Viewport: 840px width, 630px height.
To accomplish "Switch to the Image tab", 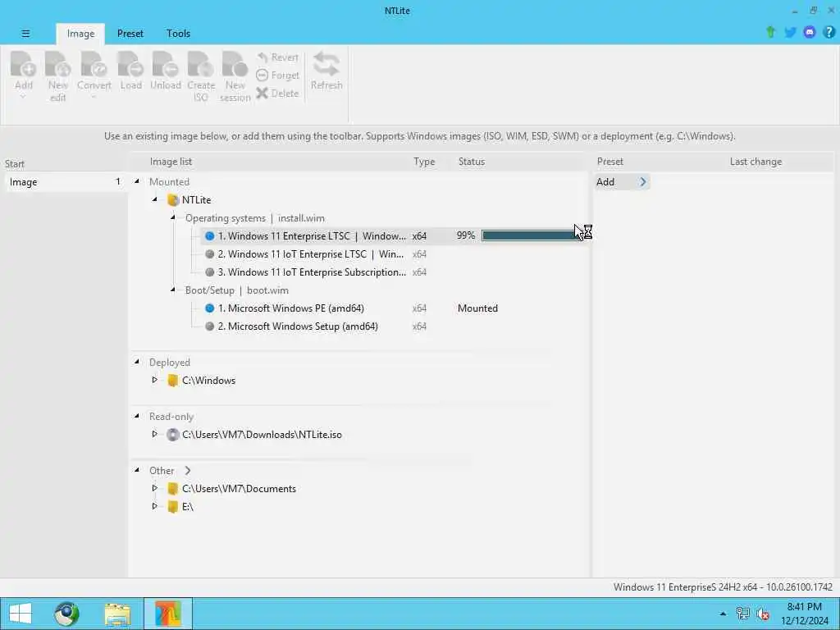I will (x=80, y=34).
